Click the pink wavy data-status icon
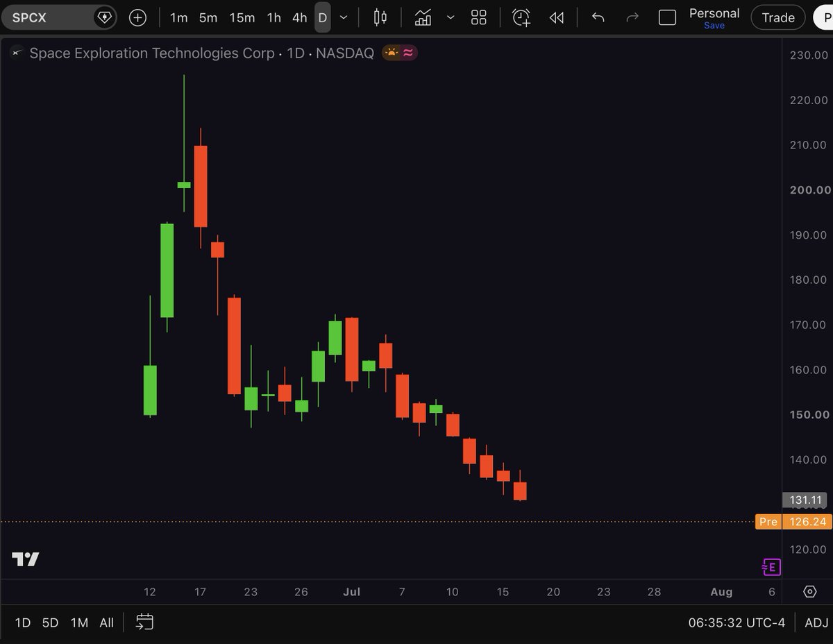833x644 pixels. [x=408, y=53]
